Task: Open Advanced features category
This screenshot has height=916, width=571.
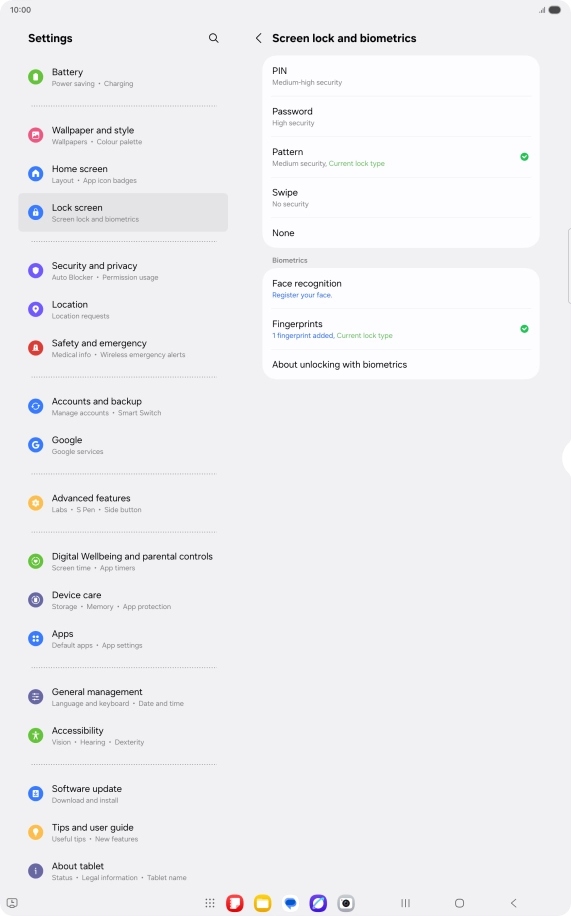Action: (x=123, y=503)
